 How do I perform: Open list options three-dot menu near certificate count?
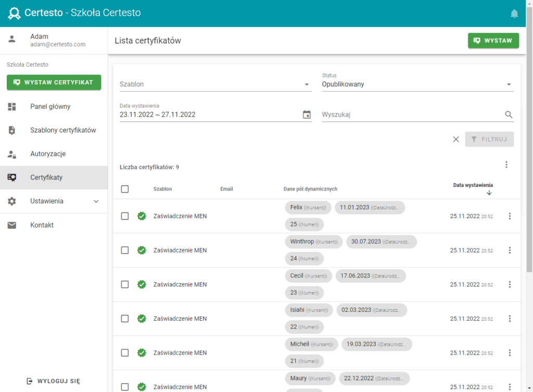click(506, 165)
